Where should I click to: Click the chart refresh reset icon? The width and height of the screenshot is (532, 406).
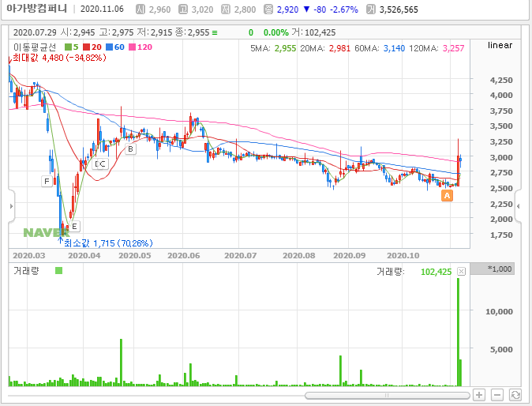tap(515, 395)
